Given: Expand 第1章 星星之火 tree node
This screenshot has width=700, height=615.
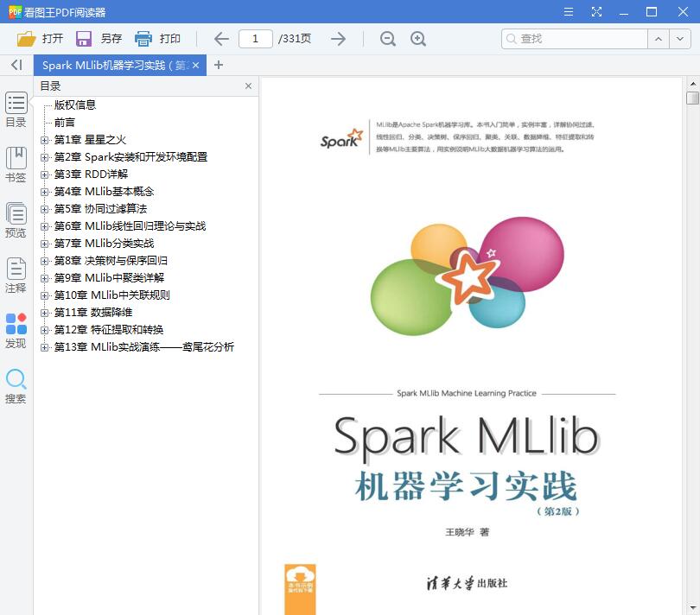Looking at the screenshot, I should tap(44, 140).
